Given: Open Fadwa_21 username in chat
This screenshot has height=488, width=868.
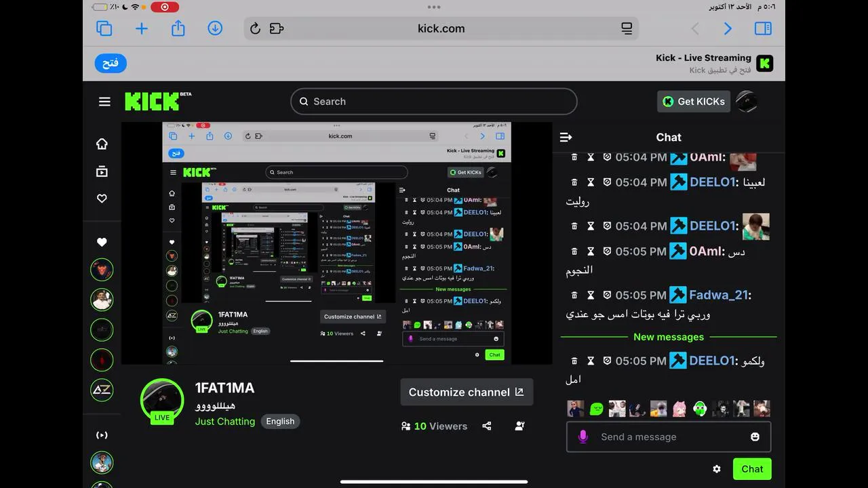Looking at the screenshot, I should [718, 295].
